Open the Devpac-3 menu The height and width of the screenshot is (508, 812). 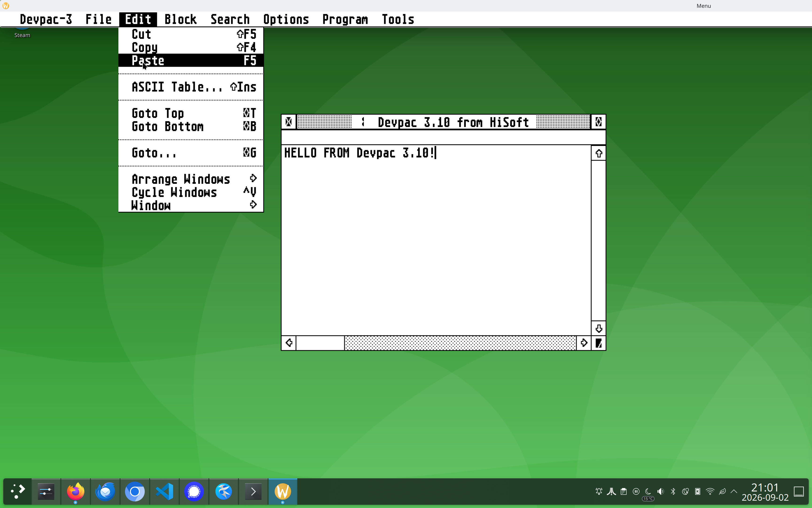tap(46, 20)
